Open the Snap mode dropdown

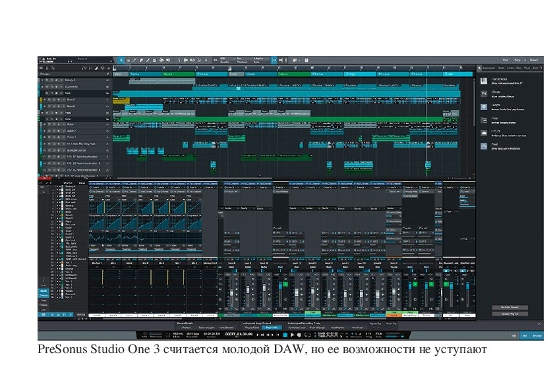click(260, 59)
